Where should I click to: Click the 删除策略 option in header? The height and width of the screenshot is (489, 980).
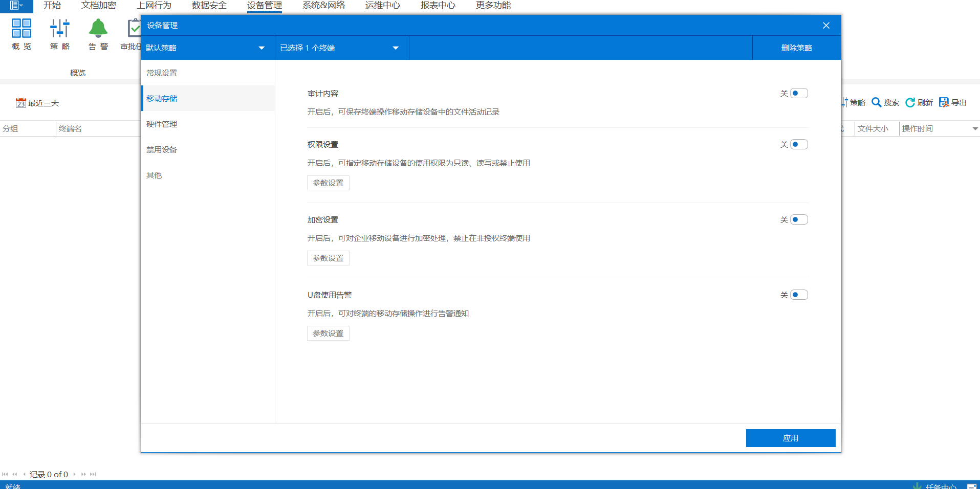point(796,48)
